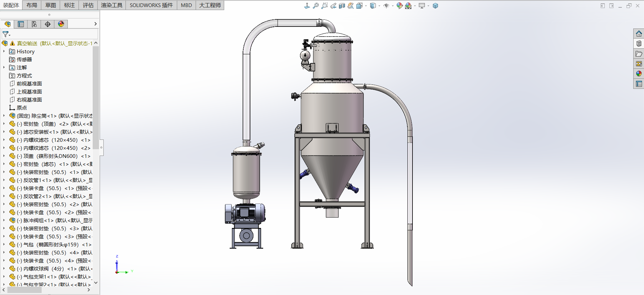This screenshot has width=644, height=295.
Task: Switch to the FeatureManager design tree tab
Action: 7,24
